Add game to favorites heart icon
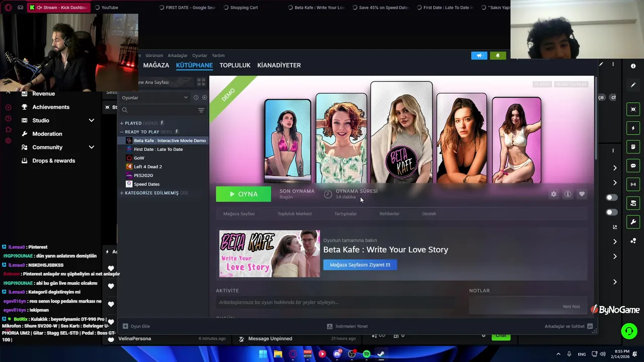 click(x=582, y=194)
